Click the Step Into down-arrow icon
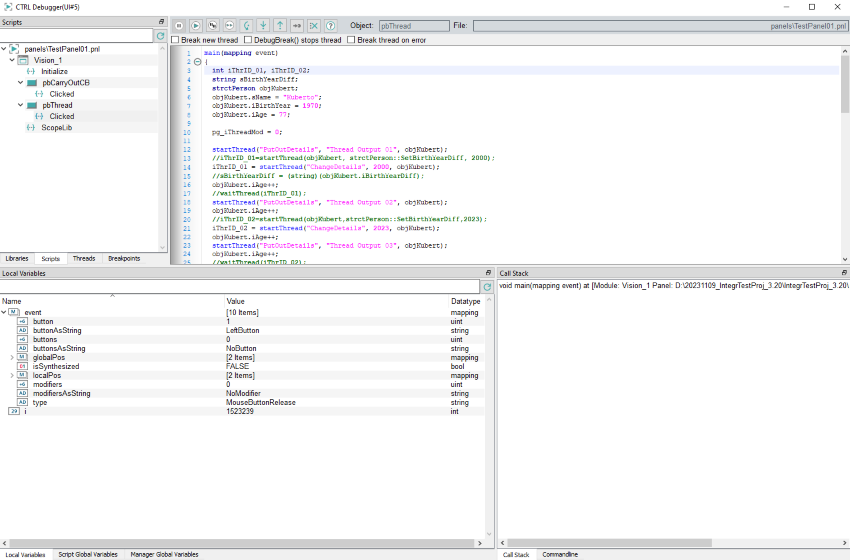This screenshot has height=560, width=850. click(263, 24)
